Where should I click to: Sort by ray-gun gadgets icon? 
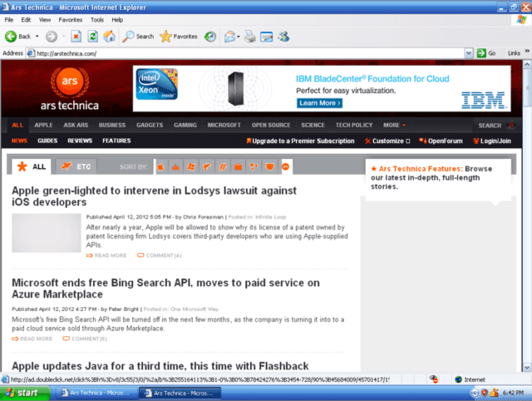click(x=207, y=166)
